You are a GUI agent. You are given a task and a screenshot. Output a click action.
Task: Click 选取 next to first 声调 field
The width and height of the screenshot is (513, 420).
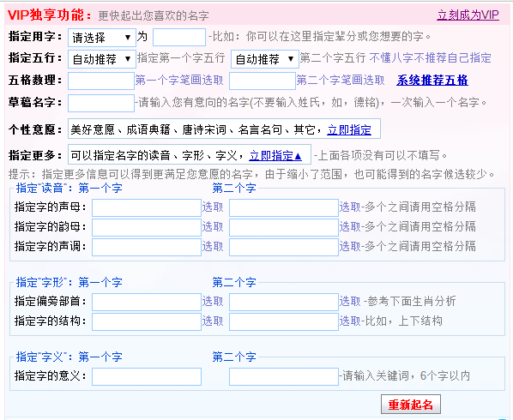click(x=213, y=246)
